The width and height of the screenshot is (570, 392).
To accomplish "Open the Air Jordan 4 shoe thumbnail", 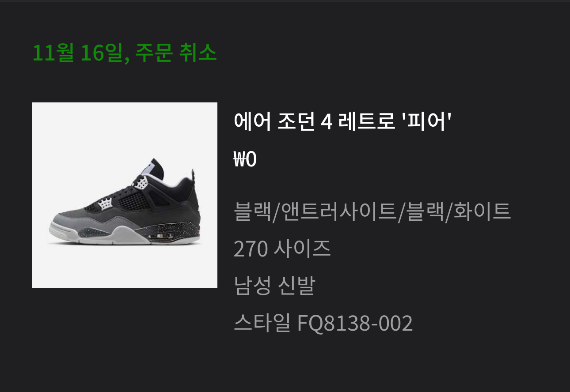I will pos(125,195).
